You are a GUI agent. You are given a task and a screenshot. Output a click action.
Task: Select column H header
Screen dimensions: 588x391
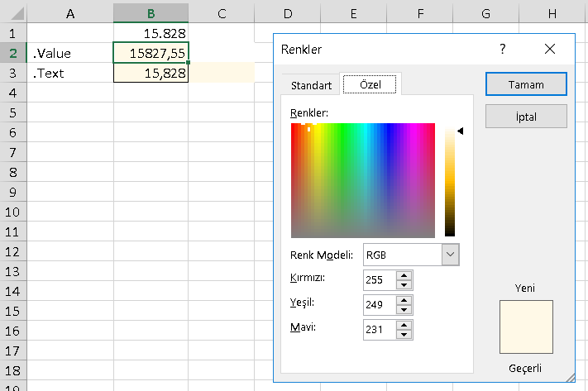pos(552,13)
